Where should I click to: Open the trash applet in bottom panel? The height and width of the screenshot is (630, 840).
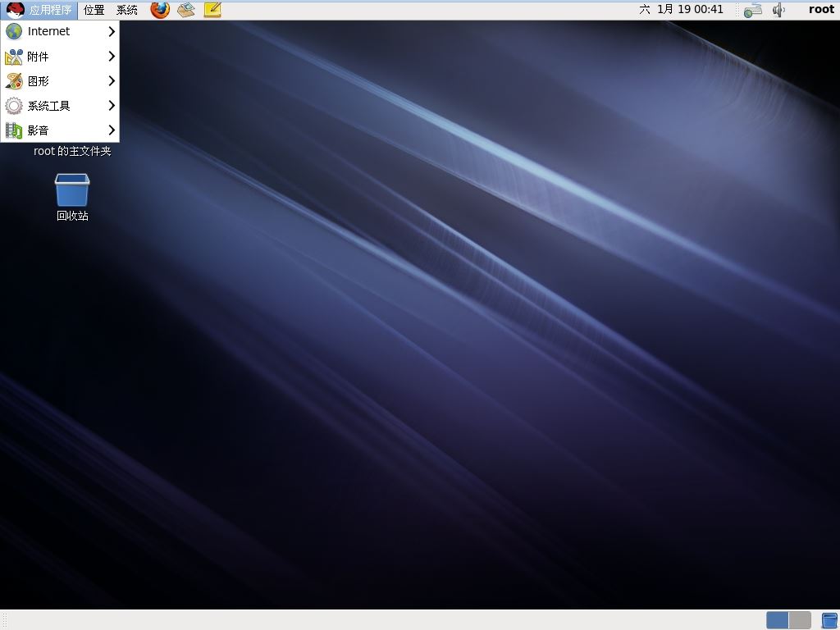click(829, 620)
